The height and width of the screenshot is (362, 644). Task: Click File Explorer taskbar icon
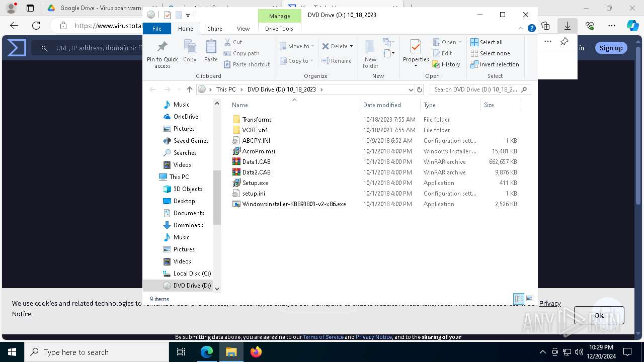231,352
